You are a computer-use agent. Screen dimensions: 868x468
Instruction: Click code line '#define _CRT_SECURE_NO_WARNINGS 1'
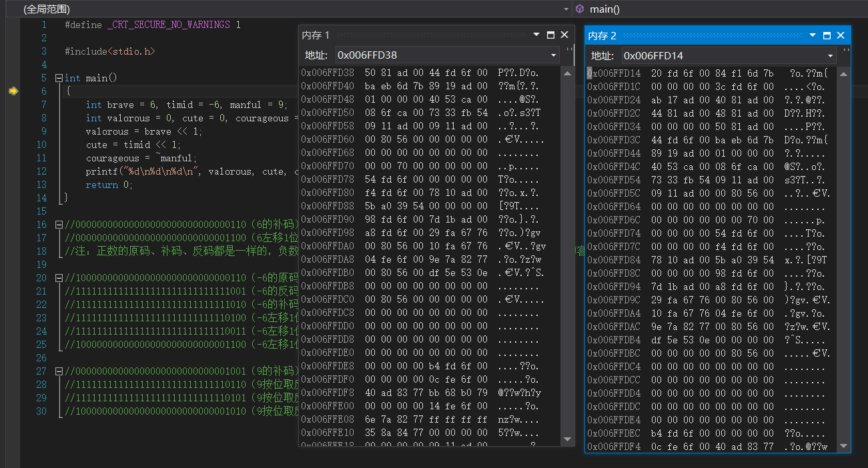coord(153,25)
